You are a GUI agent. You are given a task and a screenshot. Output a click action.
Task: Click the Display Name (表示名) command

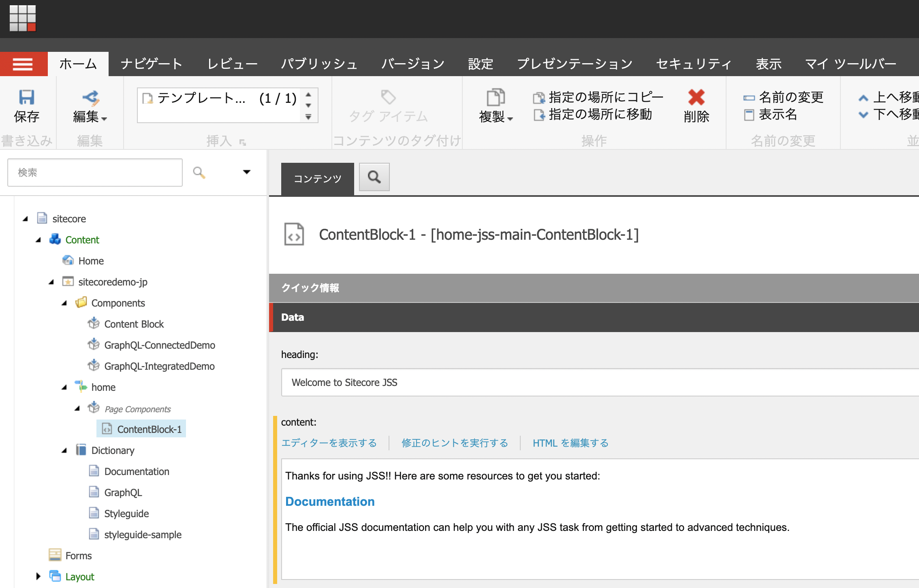click(770, 115)
